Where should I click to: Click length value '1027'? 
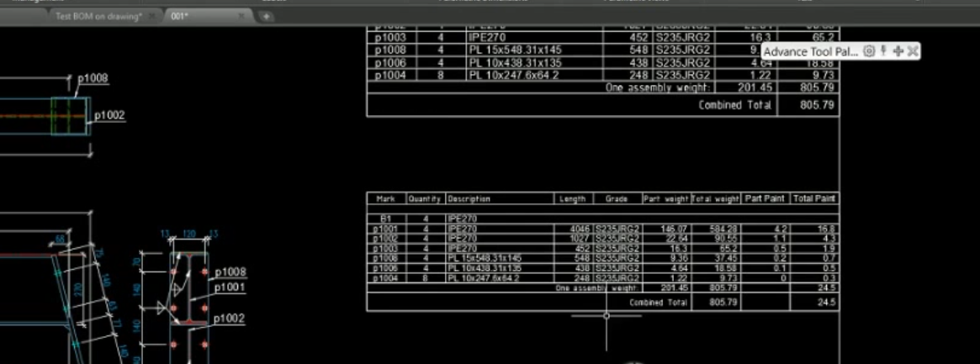pyautogui.click(x=580, y=239)
